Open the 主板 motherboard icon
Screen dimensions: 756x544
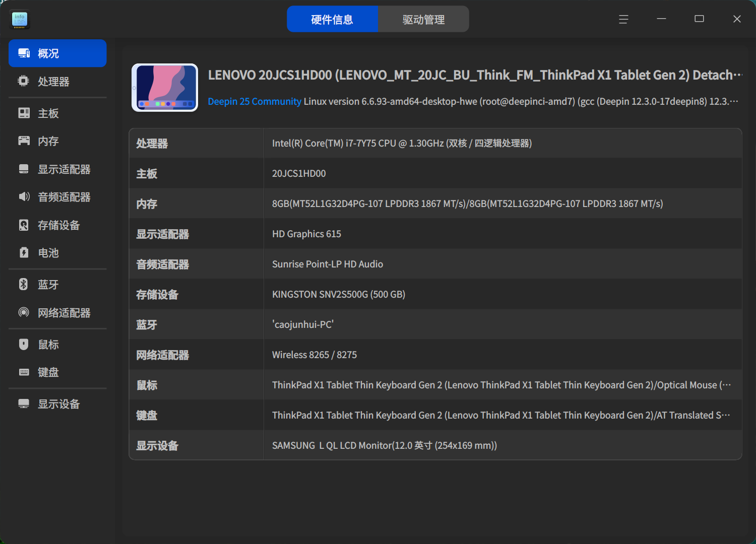(24, 113)
